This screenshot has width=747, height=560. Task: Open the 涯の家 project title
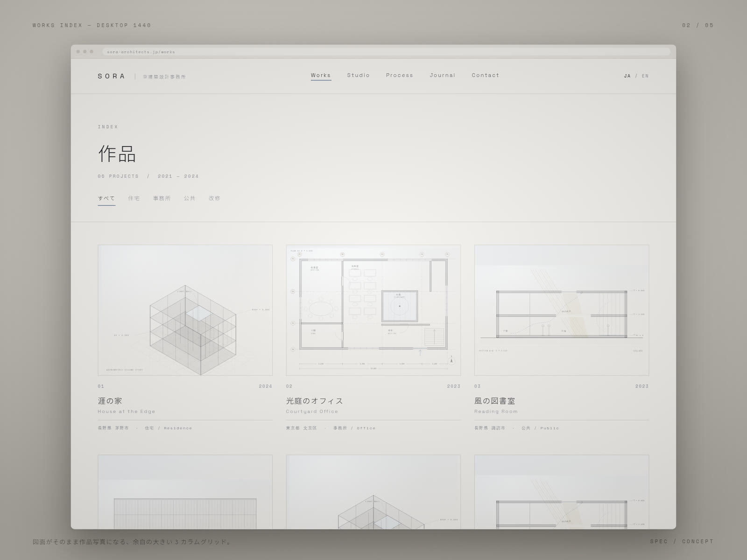pos(110,401)
